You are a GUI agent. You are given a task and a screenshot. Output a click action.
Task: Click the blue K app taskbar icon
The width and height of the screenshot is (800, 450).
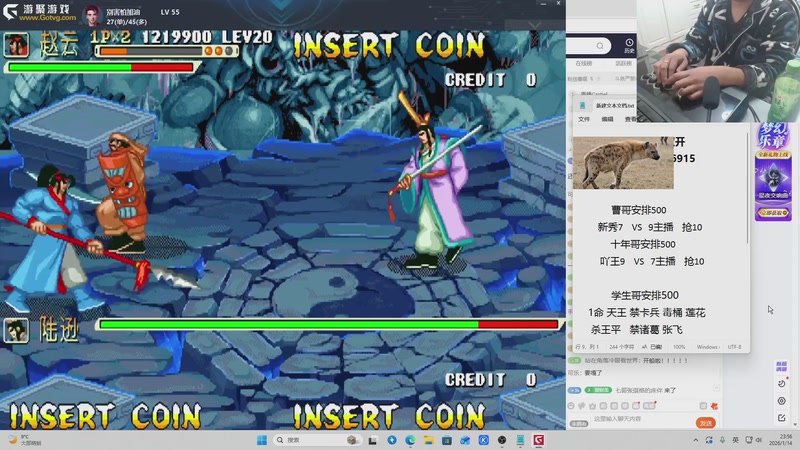point(484,440)
